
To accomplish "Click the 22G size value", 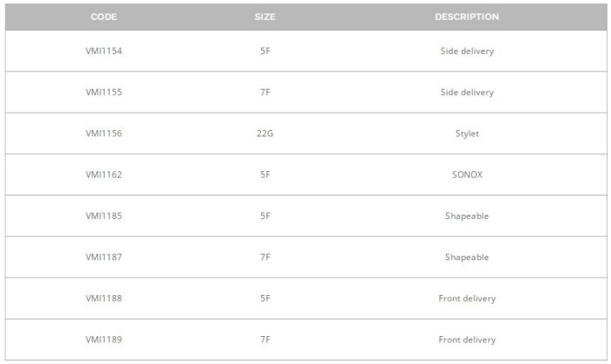I will pyautogui.click(x=264, y=134).
